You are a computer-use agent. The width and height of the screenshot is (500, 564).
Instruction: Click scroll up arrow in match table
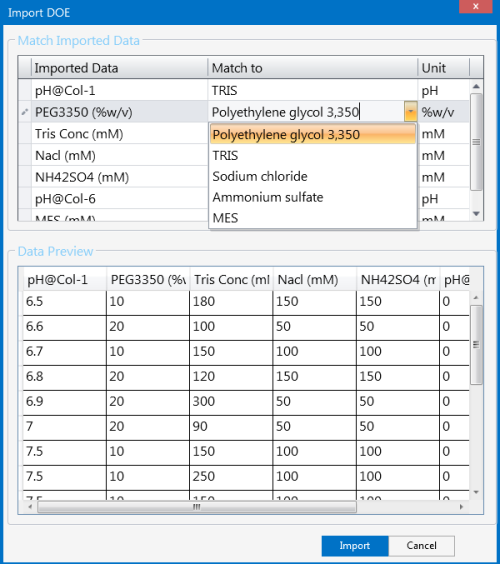click(476, 86)
